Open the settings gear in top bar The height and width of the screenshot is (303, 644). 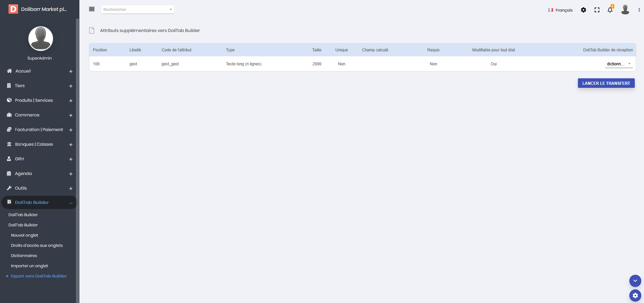click(x=583, y=10)
